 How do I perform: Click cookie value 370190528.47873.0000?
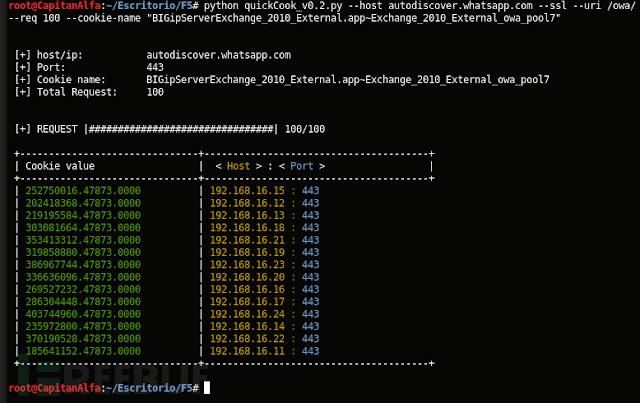[x=83, y=338]
